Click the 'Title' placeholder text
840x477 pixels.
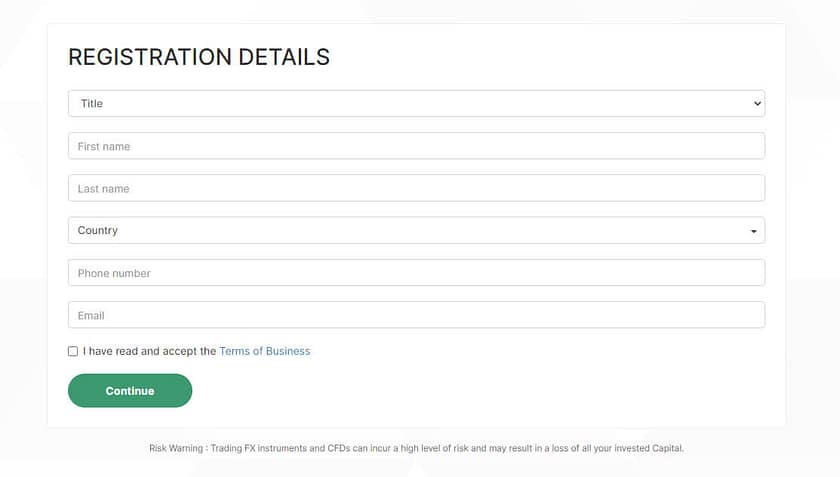[x=92, y=104]
